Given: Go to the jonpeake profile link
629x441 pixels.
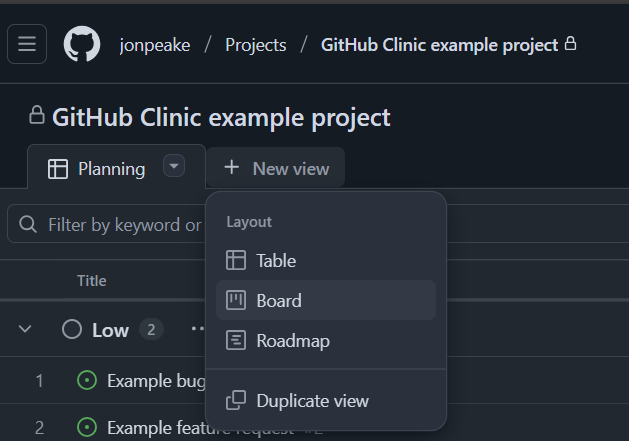Looking at the screenshot, I should 155,45.
